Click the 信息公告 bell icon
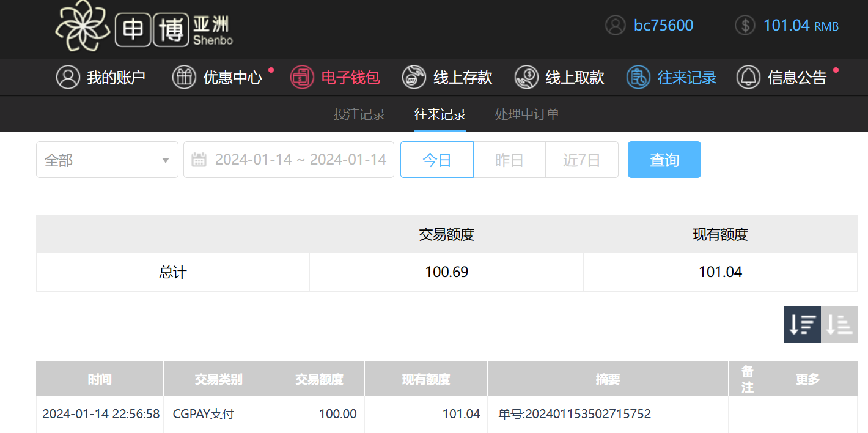The height and width of the screenshot is (433, 868). point(748,77)
